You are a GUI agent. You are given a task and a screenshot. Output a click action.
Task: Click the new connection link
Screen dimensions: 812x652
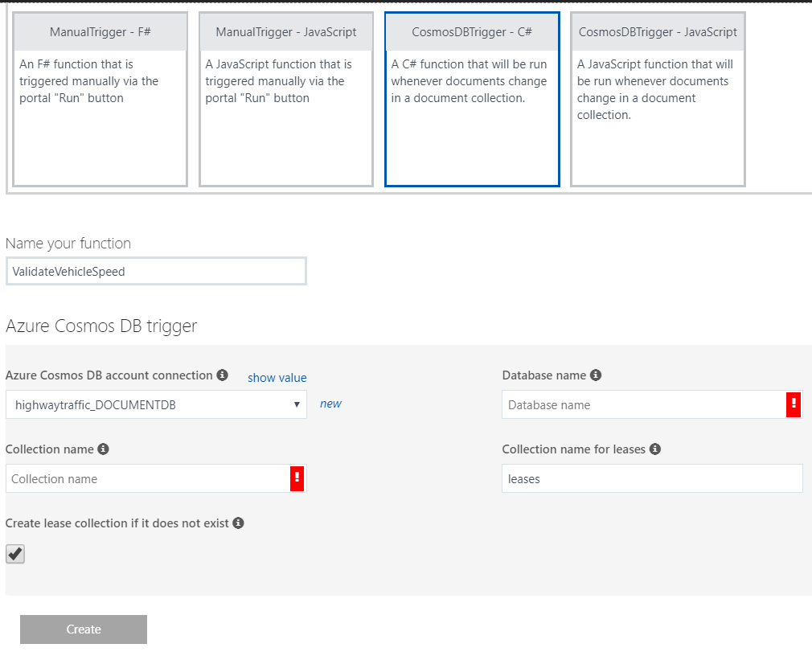[331, 404]
